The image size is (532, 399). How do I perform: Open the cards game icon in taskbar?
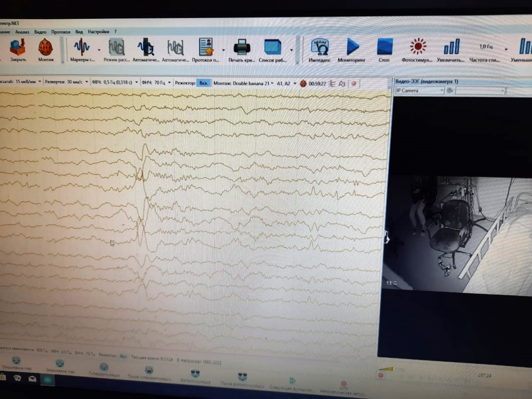click(17, 378)
